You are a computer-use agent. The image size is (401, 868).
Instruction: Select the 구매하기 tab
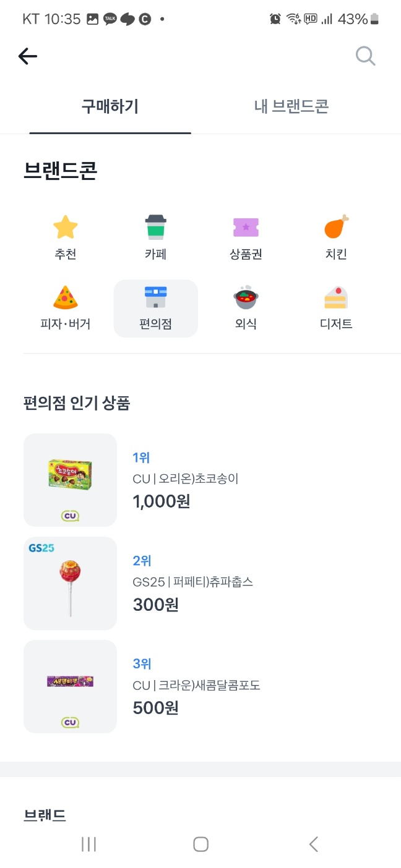110,106
